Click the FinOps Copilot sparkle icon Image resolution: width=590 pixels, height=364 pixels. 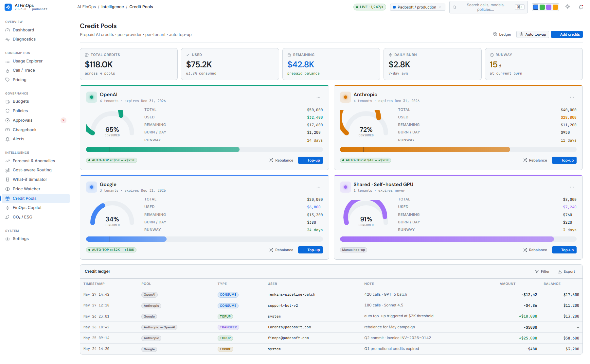point(8,208)
